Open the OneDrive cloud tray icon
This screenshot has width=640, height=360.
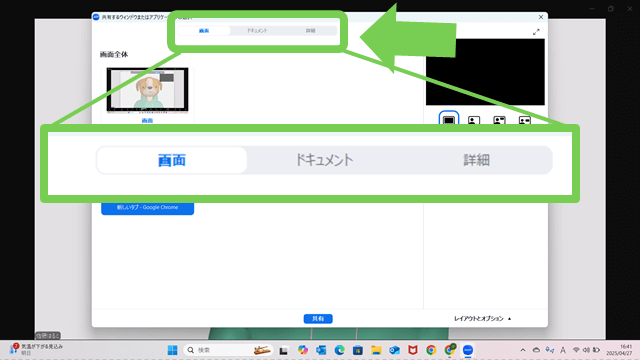(x=536, y=350)
